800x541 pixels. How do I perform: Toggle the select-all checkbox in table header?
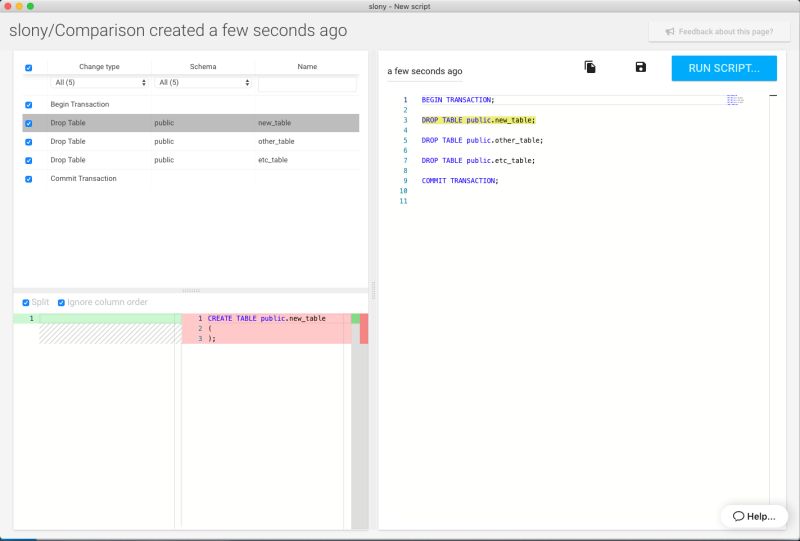pyautogui.click(x=29, y=67)
